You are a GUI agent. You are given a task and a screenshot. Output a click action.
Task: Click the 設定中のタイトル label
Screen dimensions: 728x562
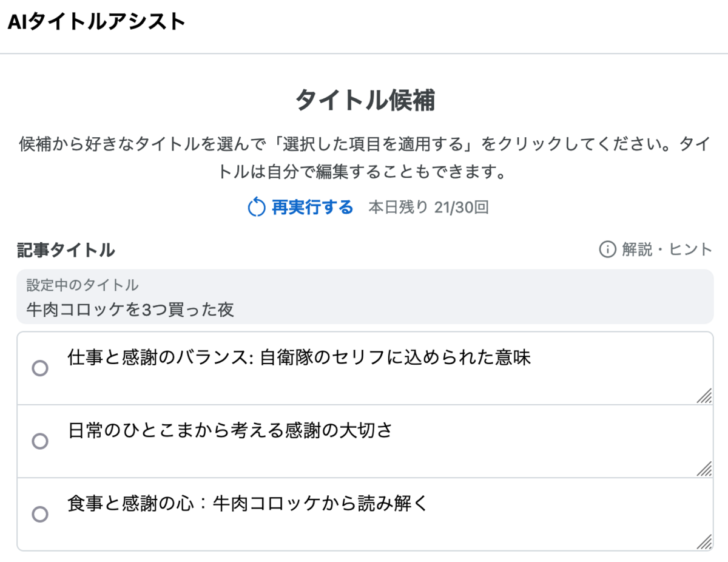[82, 285]
